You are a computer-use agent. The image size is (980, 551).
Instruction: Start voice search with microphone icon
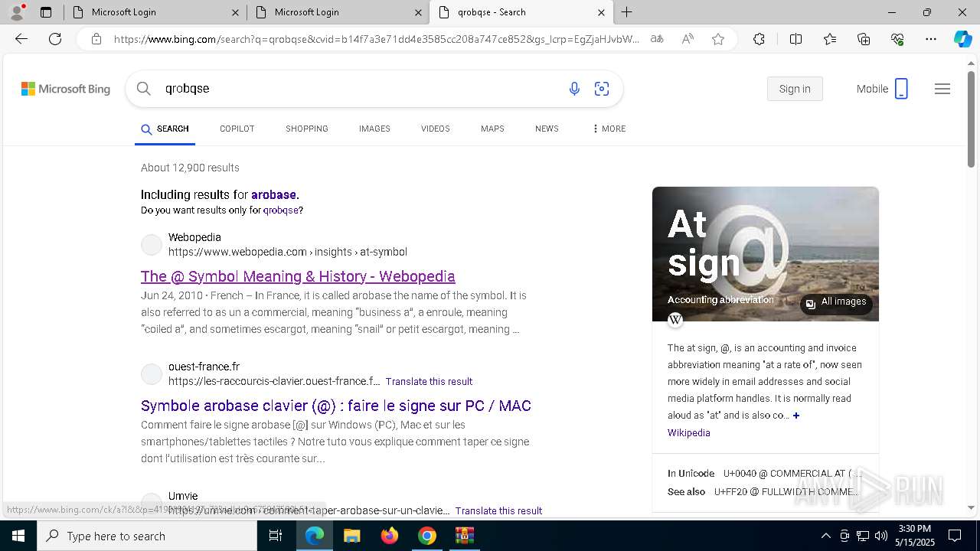coord(574,89)
